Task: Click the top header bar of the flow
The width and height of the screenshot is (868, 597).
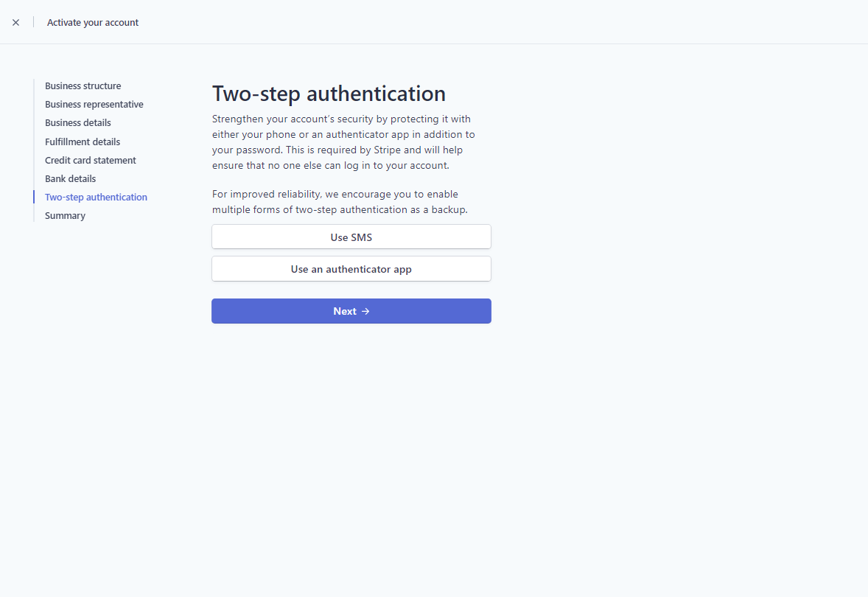Action: 434,22
